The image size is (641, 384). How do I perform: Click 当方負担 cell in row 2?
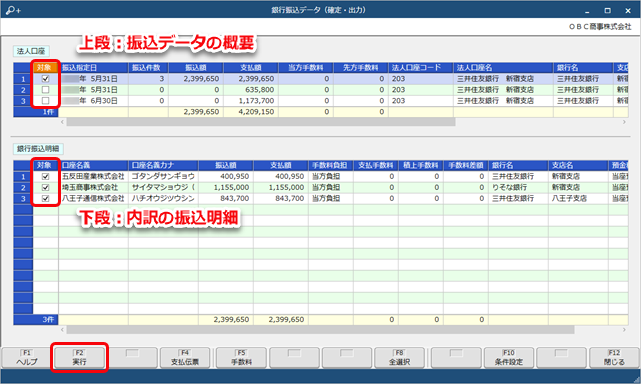point(331,187)
